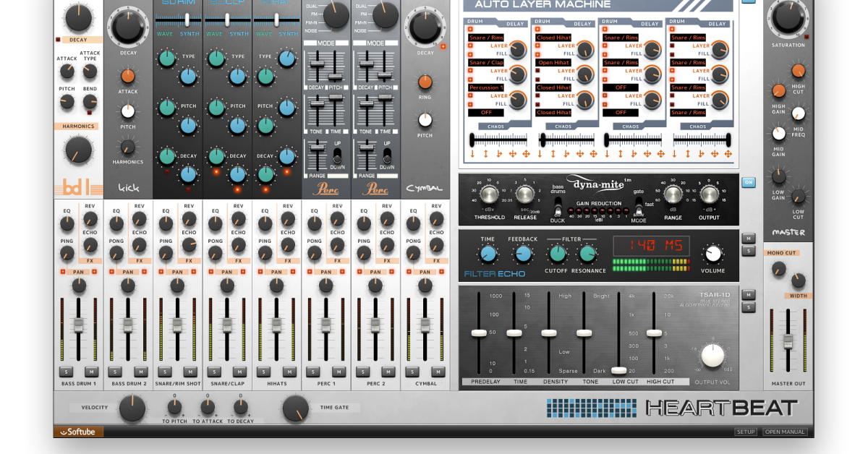Viewport: 868px width, 454px height.
Task: Mute the Snare/Clap channel
Action: pyautogui.click(x=239, y=372)
